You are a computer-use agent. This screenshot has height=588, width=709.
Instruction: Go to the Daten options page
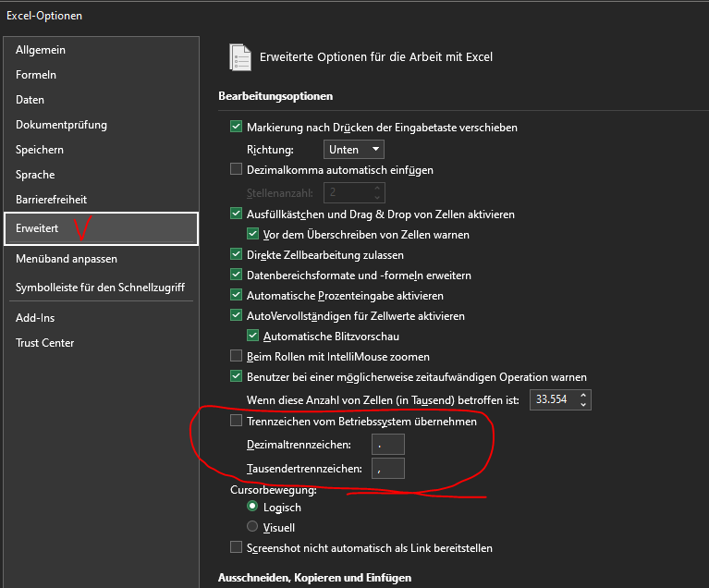click(30, 100)
